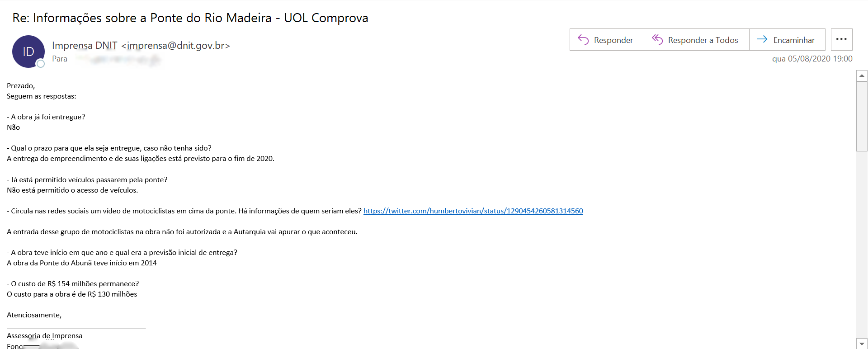Click the Assessoria de Imprensa signature text
Viewport: 868px width, 349px height.
[x=44, y=335]
